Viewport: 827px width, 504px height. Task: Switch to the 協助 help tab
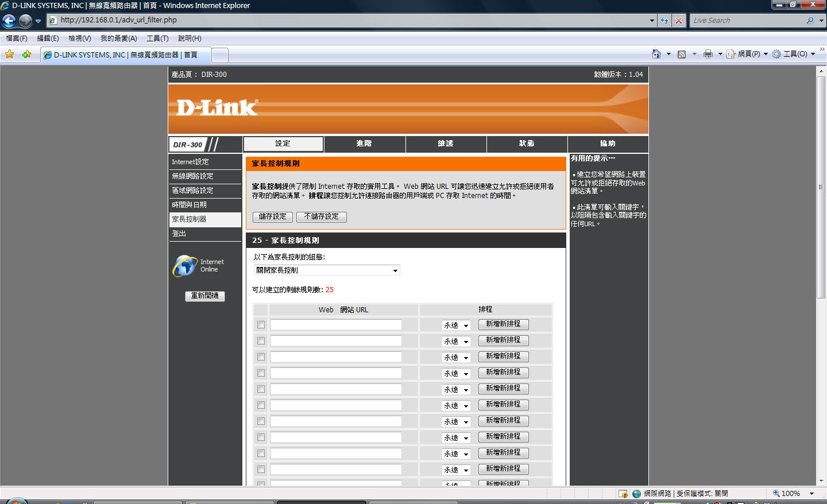[608, 144]
